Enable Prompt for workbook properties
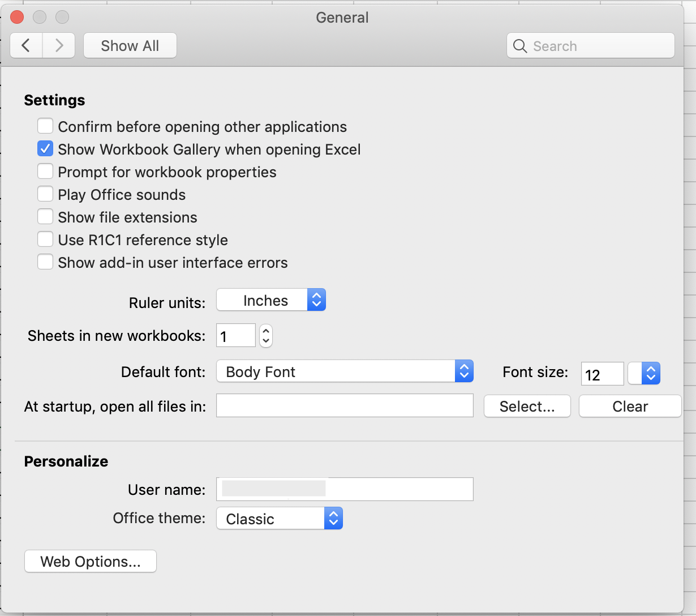696x616 pixels. [45, 171]
